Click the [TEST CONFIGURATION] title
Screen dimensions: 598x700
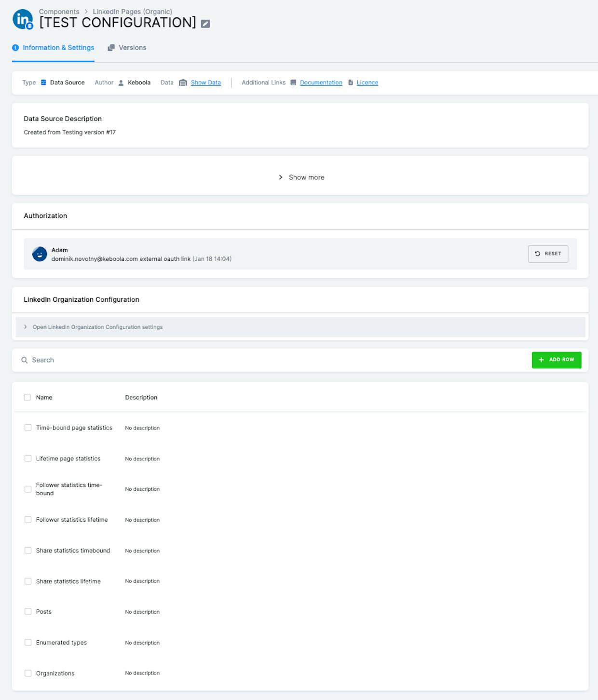[118, 23]
